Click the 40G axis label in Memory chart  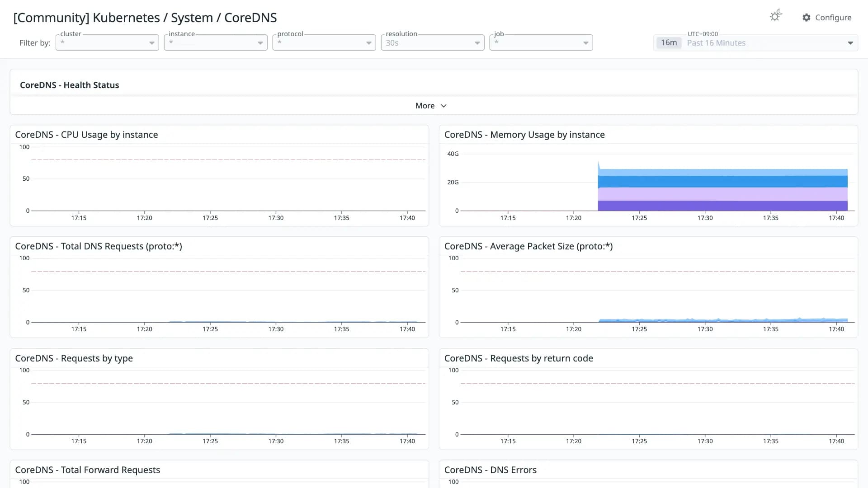453,154
